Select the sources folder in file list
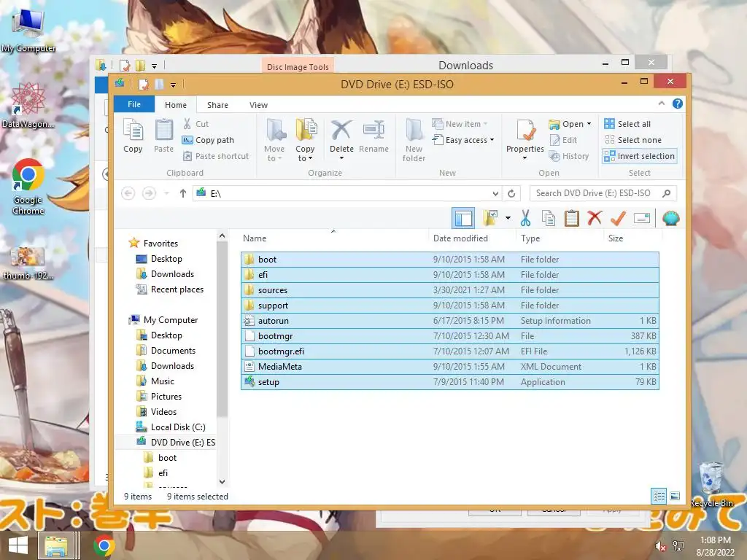 click(x=449, y=290)
